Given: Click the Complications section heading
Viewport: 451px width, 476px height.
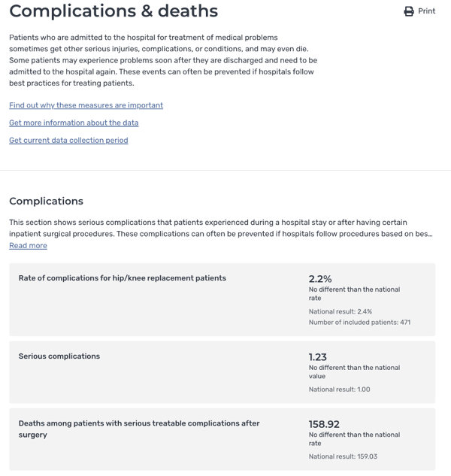Looking at the screenshot, I should 46,201.
